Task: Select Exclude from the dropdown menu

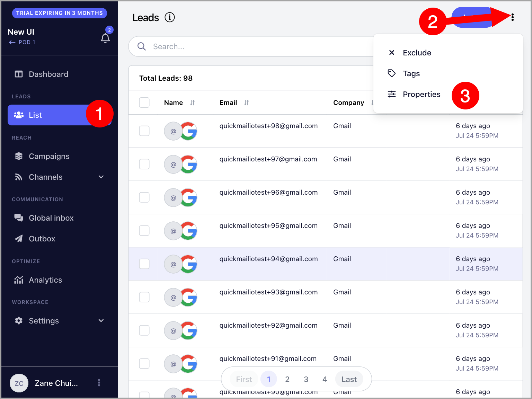Action: click(x=448, y=53)
